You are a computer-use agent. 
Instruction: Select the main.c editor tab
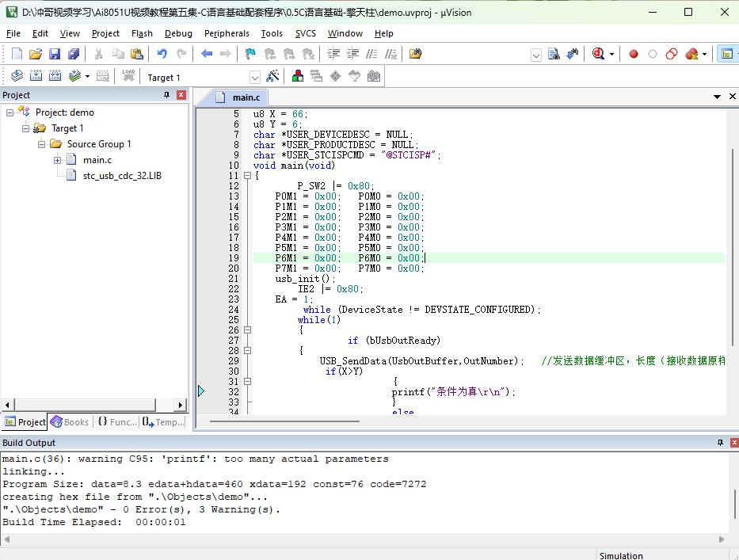pos(238,97)
